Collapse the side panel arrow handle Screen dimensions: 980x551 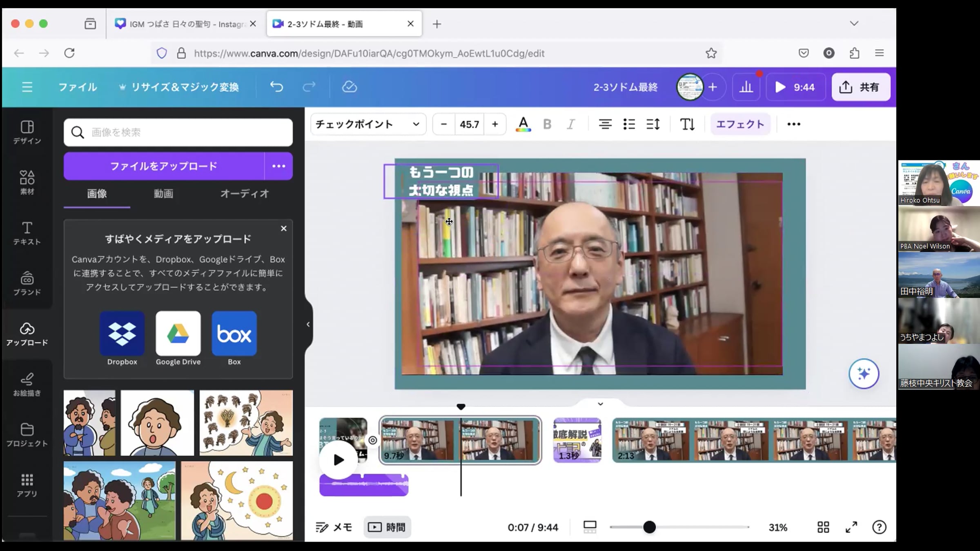(308, 324)
